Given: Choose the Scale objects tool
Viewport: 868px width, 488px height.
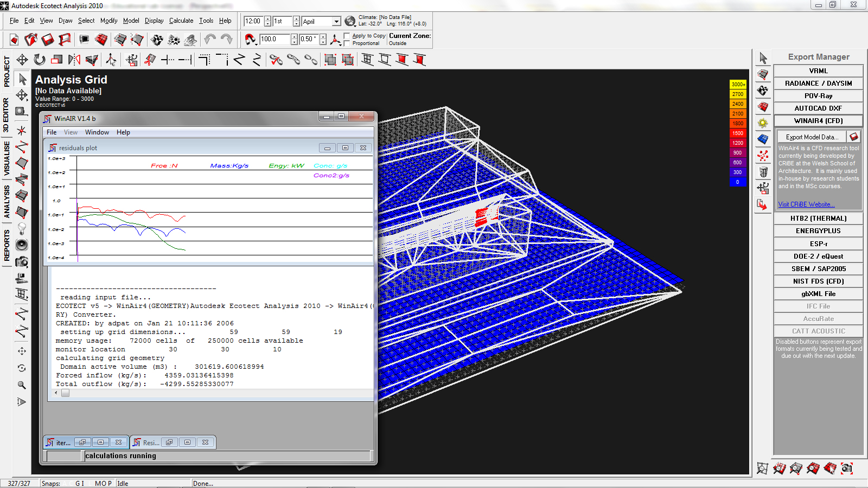Looking at the screenshot, I should [56, 60].
